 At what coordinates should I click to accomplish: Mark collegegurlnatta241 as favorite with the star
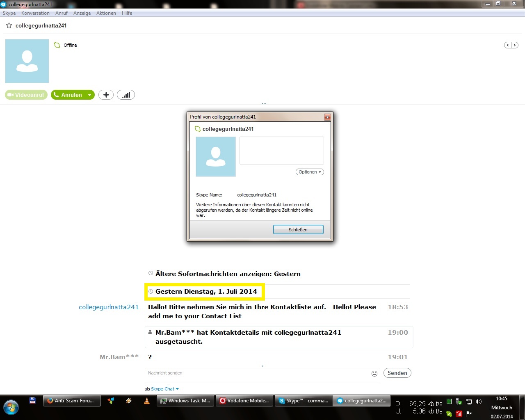9,25
